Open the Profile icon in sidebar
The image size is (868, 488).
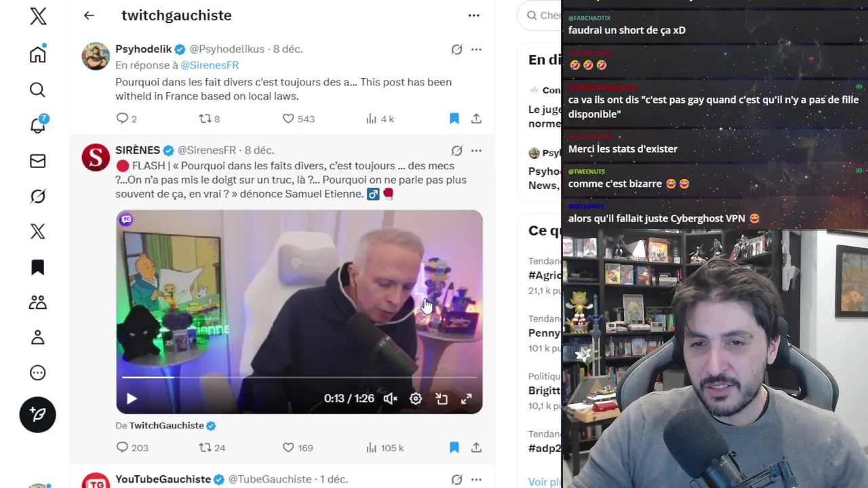38,338
